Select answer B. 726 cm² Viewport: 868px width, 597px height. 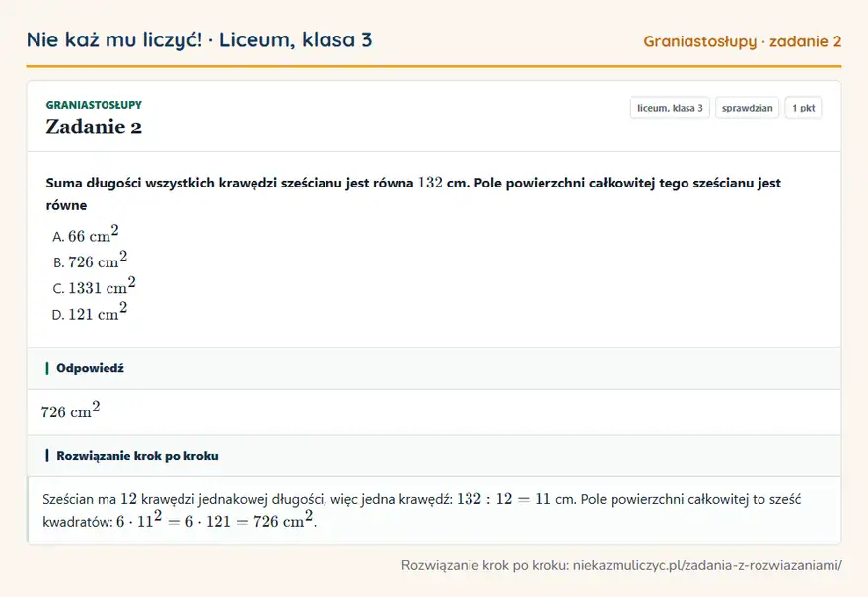point(90,260)
